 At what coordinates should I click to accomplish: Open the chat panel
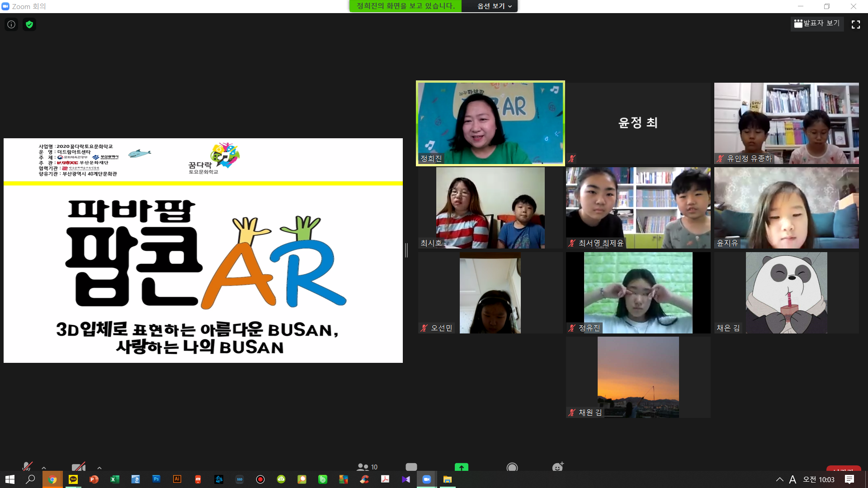(411, 467)
